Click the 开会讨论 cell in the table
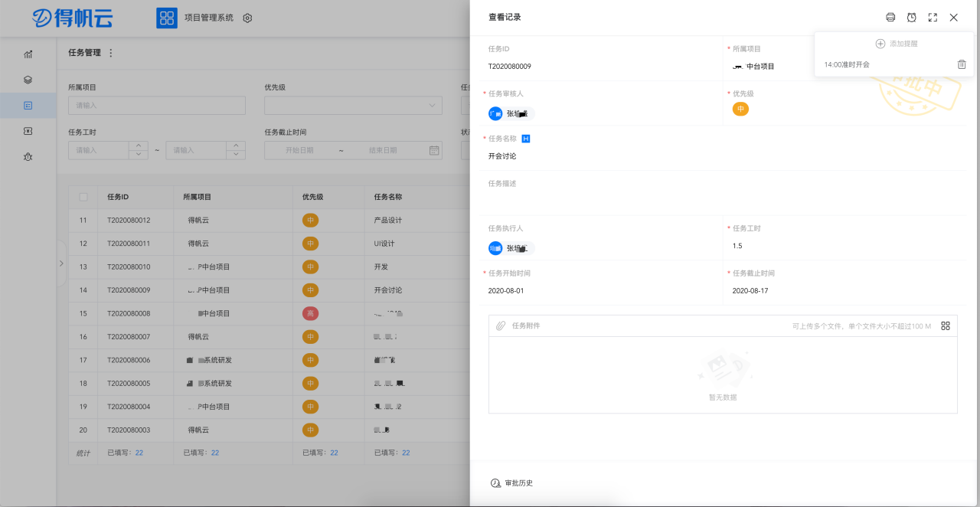Screen dimensions: 980x507 coord(388,290)
